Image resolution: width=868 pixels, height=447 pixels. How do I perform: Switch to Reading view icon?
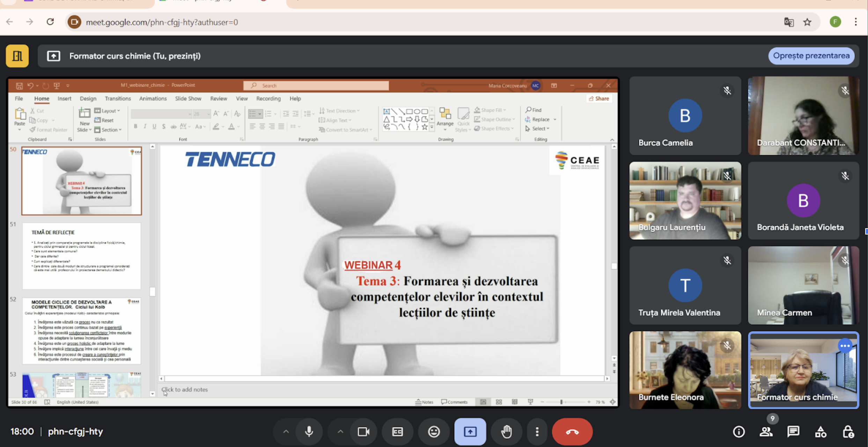point(515,402)
